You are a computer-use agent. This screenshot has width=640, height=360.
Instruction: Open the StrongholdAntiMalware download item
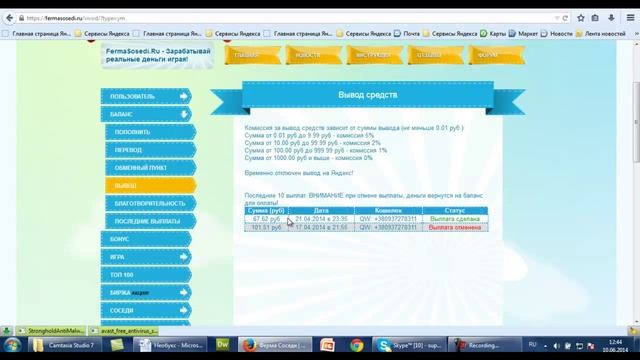pos(52,331)
